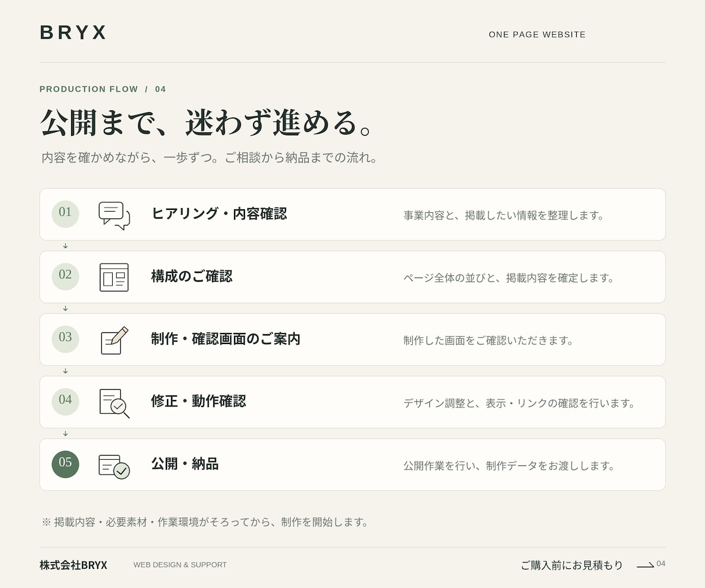Click the note starting ※ 掲載内容・必要素材
The width and height of the screenshot is (705, 588).
point(205,522)
